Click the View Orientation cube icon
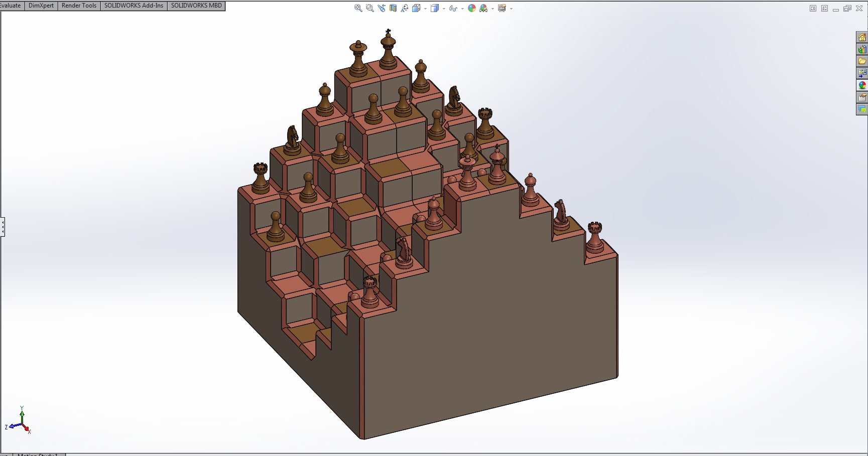868x456 pixels. click(x=416, y=8)
